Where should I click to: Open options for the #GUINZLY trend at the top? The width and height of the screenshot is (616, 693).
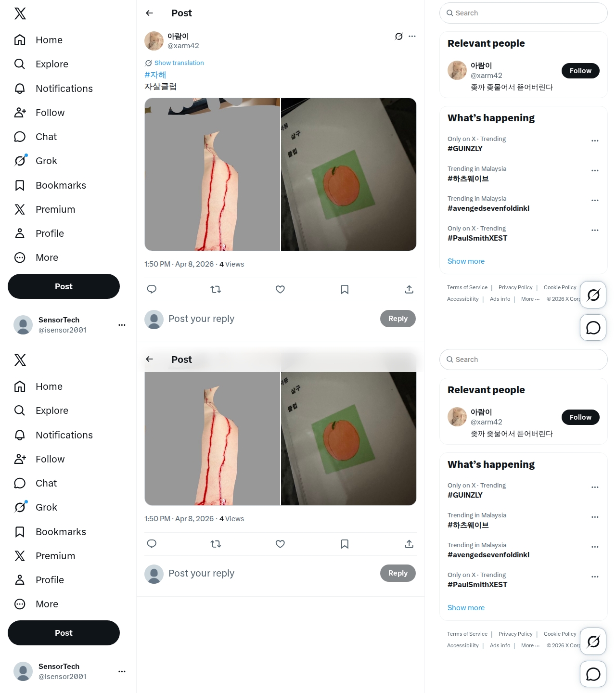pyautogui.click(x=595, y=141)
